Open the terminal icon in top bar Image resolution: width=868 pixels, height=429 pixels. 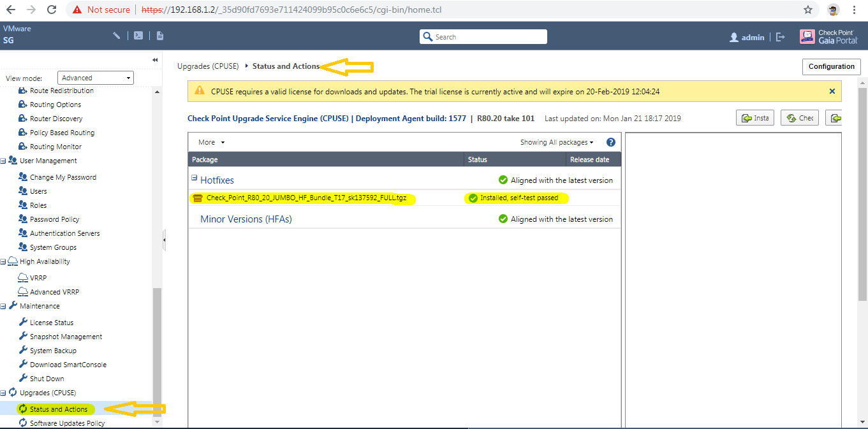pyautogui.click(x=138, y=36)
